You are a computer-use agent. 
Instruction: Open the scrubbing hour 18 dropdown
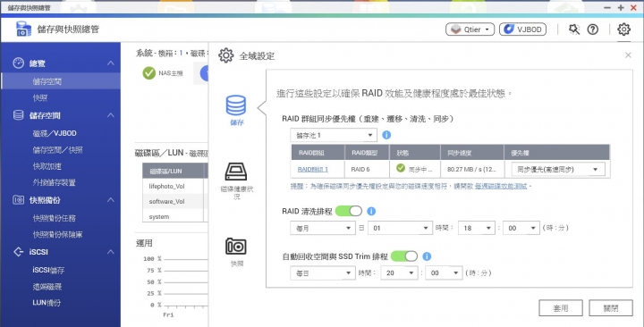click(477, 228)
